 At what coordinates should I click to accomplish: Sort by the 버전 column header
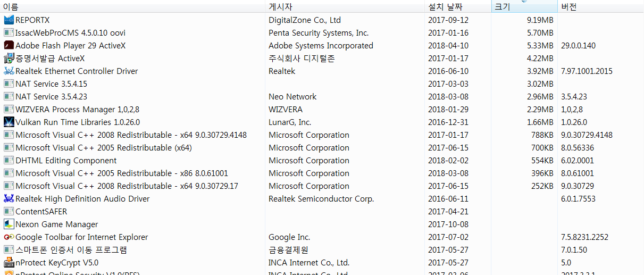[601, 7]
